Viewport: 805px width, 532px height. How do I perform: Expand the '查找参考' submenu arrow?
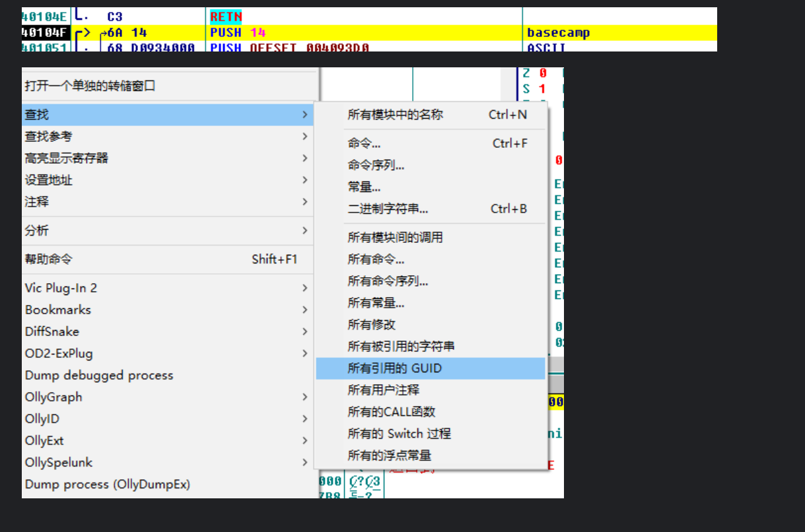(x=304, y=137)
